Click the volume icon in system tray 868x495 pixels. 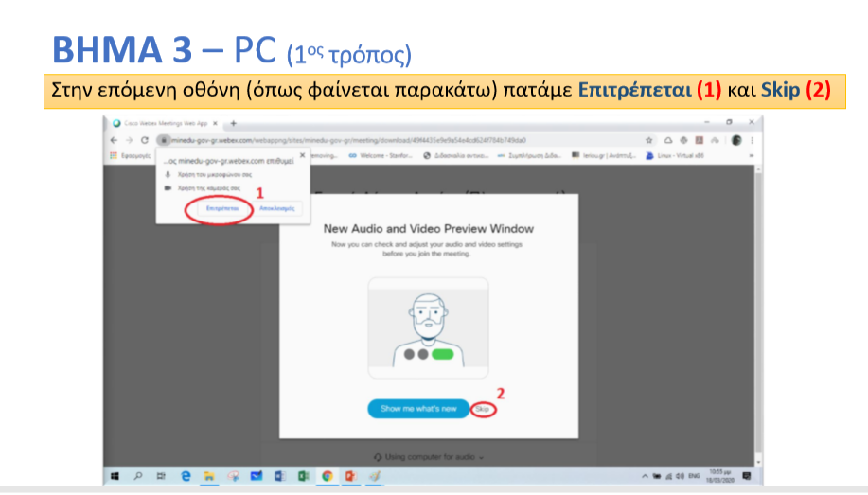tap(680, 476)
